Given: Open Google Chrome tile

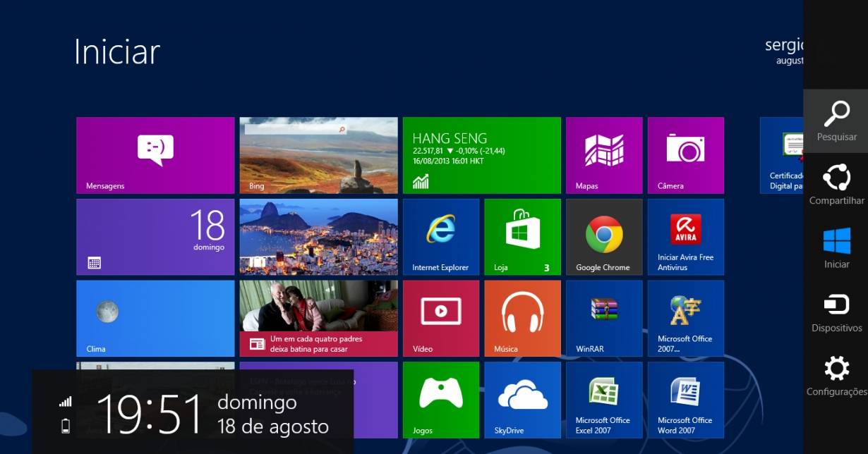Looking at the screenshot, I should pyautogui.click(x=604, y=236).
